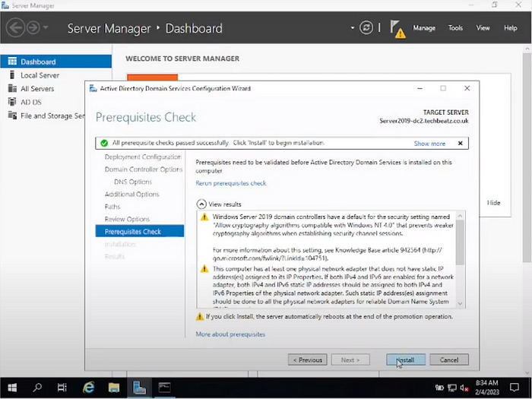Open Internet Explorer from the taskbar
The width and height of the screenshot is (532, 399).
pyautogui.click(x=89, y=387)
